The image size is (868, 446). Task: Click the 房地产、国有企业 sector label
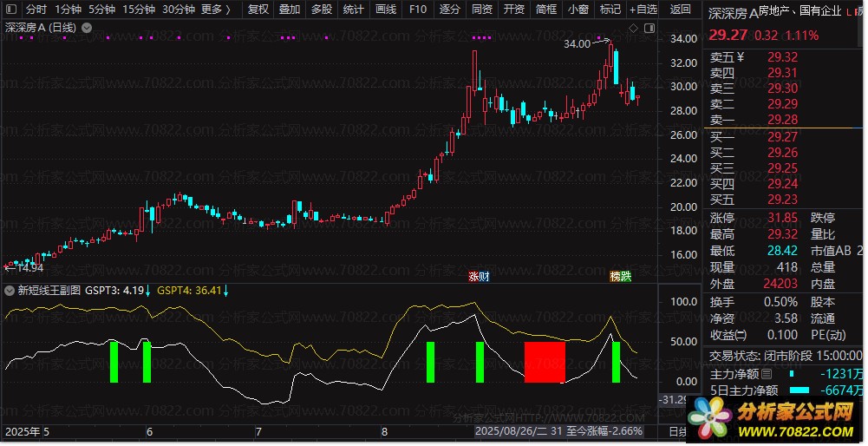tap(799, 10)
